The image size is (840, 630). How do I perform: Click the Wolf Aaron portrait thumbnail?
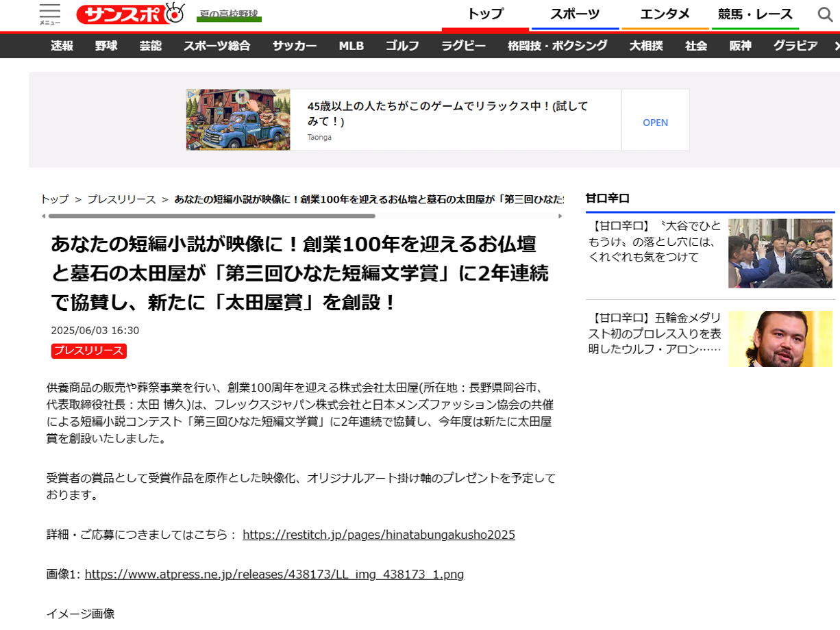[x=780, y=339]
